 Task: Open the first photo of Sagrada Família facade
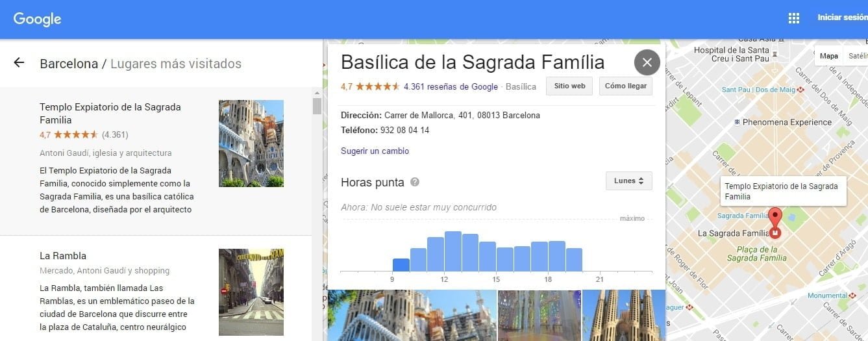click(x=412, y=315)
